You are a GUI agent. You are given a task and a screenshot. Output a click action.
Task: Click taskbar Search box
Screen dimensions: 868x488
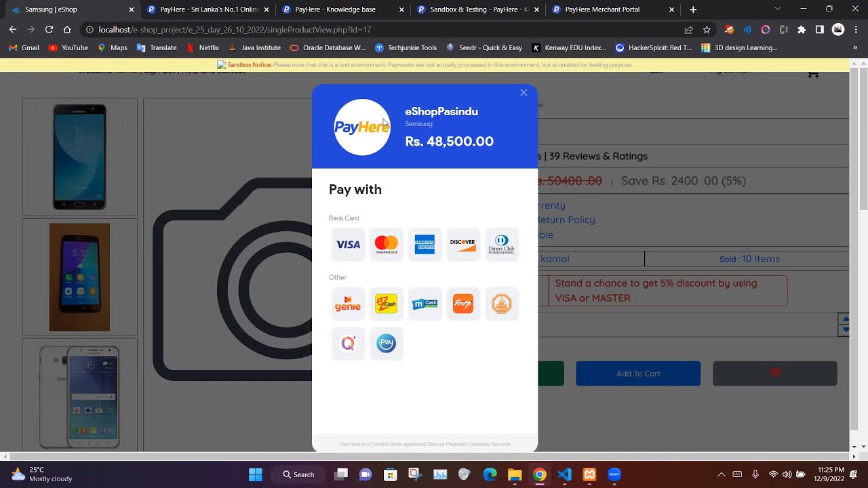click(299, 474)
